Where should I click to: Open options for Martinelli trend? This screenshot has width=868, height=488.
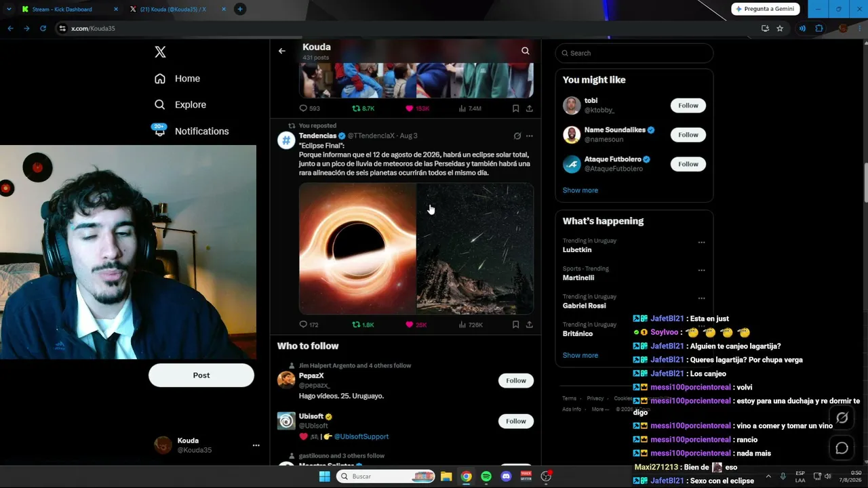coord(702,270)
